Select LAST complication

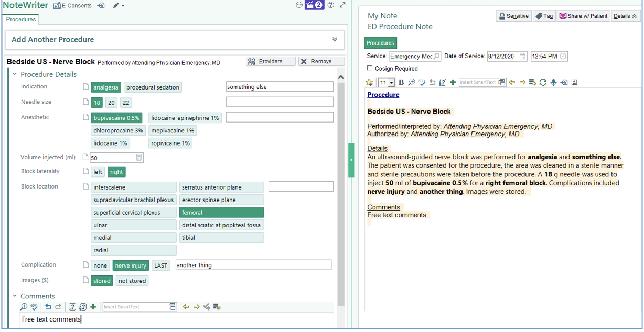[161, 265]
